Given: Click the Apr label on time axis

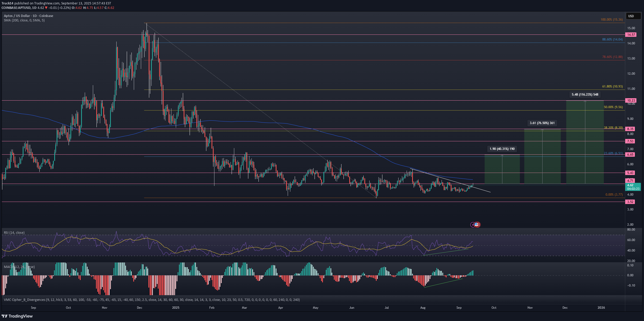Looking at the screenshot, I should pos(281,308).
